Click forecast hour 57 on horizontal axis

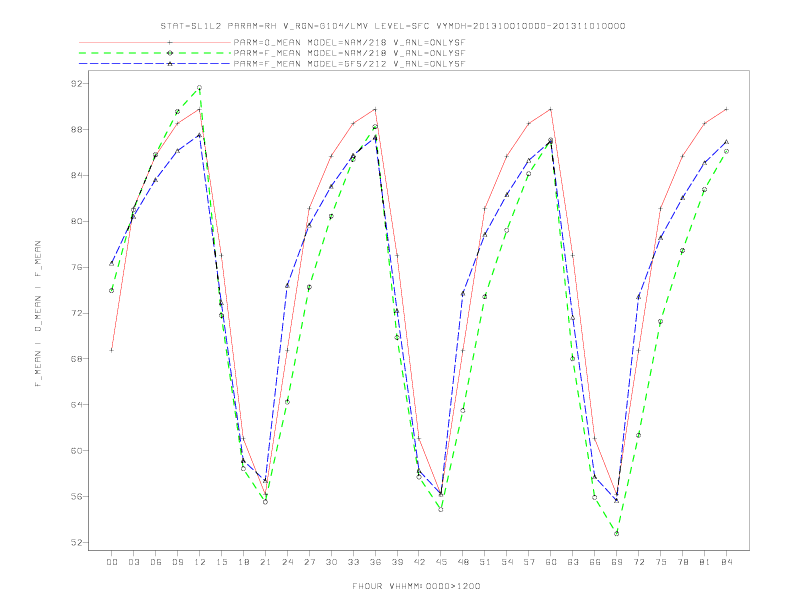[529, 562]
